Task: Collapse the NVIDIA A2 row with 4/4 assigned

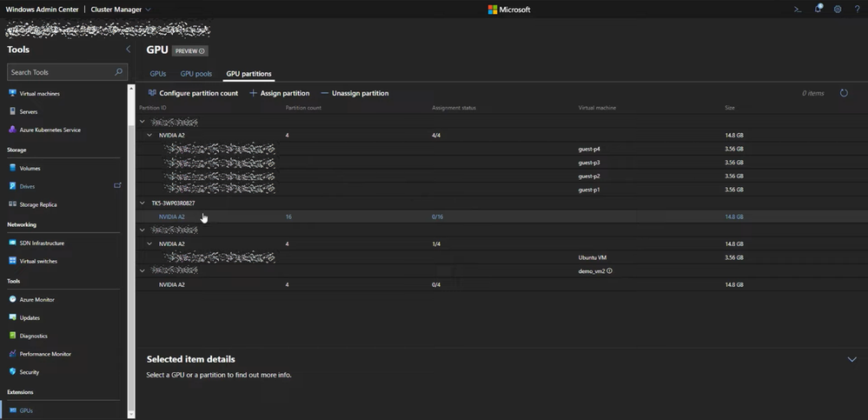Action: 149,135
